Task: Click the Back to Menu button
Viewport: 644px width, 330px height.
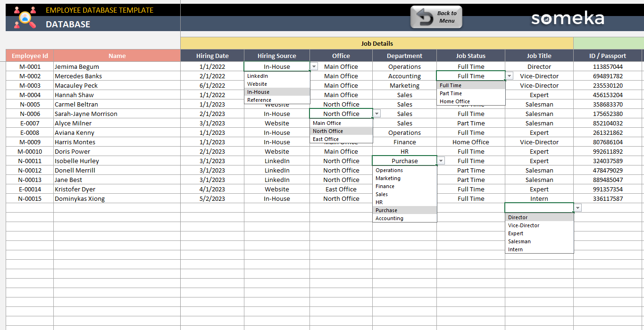Action: click(436, 16)
